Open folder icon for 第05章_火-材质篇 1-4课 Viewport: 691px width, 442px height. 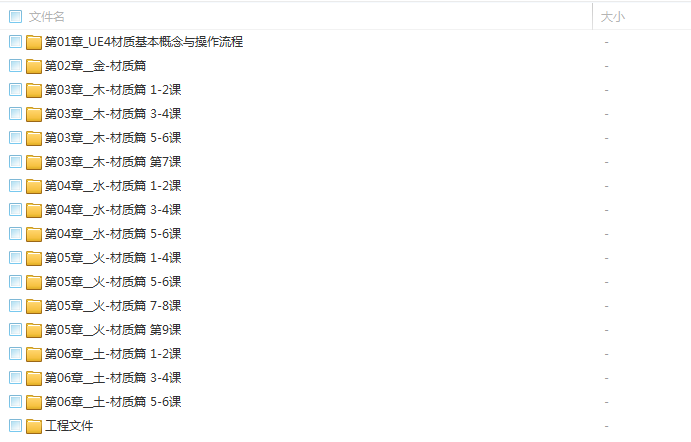34,258
